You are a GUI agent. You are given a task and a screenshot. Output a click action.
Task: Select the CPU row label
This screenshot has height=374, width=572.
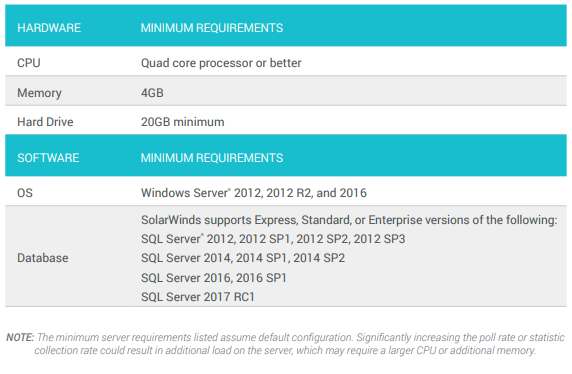pos(29,63)
